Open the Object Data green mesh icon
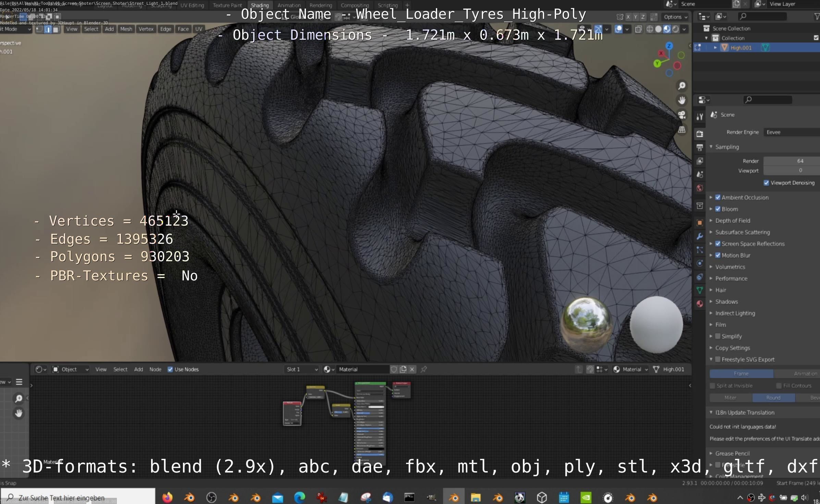Image resolution: width=820 pixels, height=504 pixels. [x=700, y=290]
